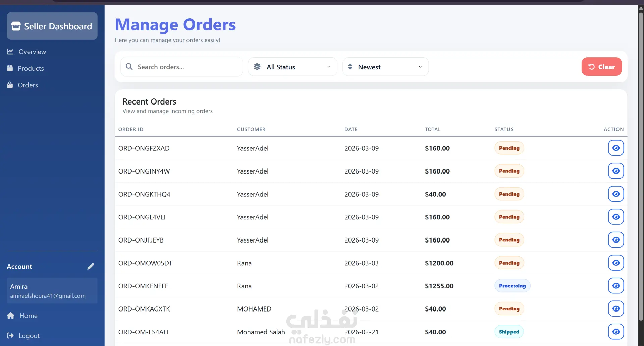644x346 pixels.
Task: Click the pencil edit icon beside Account
Action: (x=91, y=266)
